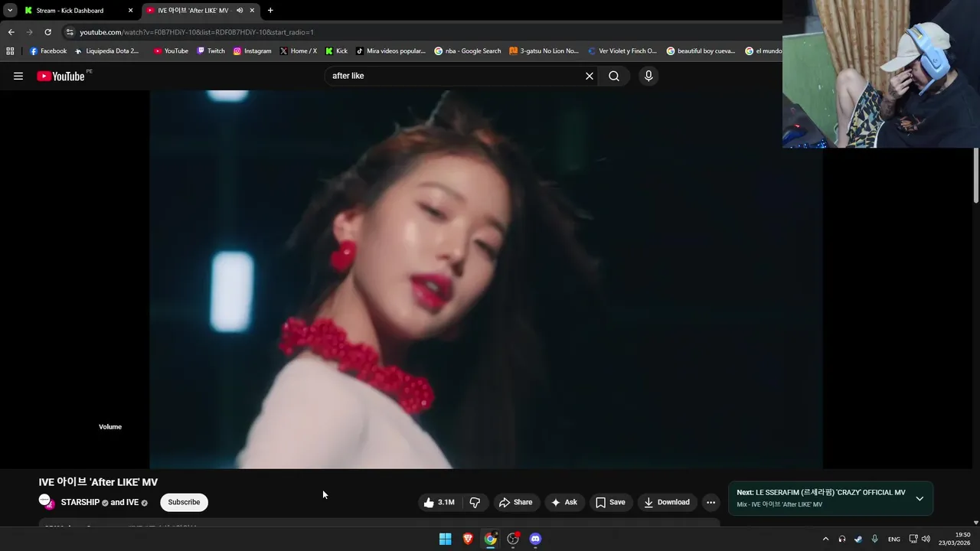Image resolution: width=980 pixels, height=551 pixels.
Task: Like the After LIKE video
Action: pos(439,502)
